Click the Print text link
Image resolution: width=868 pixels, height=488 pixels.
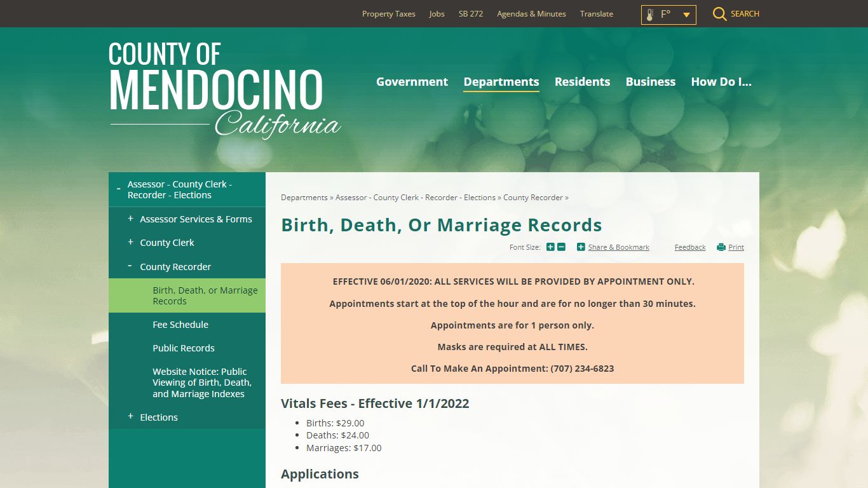pos(736,247)
